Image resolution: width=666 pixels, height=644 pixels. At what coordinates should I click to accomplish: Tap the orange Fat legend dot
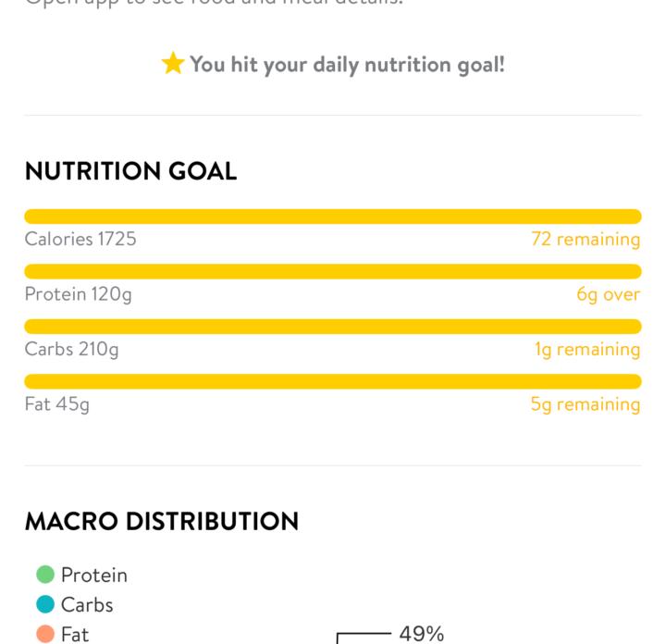(x=45, y=634)
